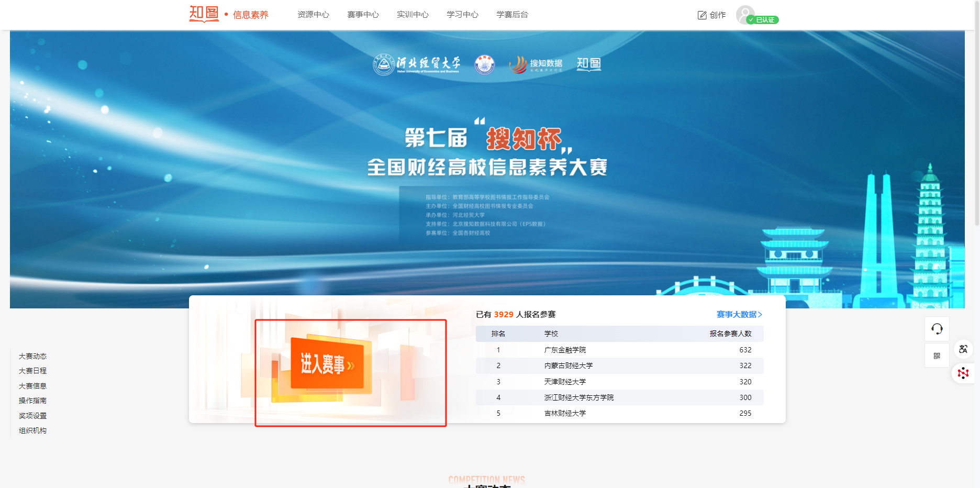The width and height of the screenshot is (980, 488).
Task: Open the 资源中心 menu
Action: pyautogui.click(x=313, y=15)
